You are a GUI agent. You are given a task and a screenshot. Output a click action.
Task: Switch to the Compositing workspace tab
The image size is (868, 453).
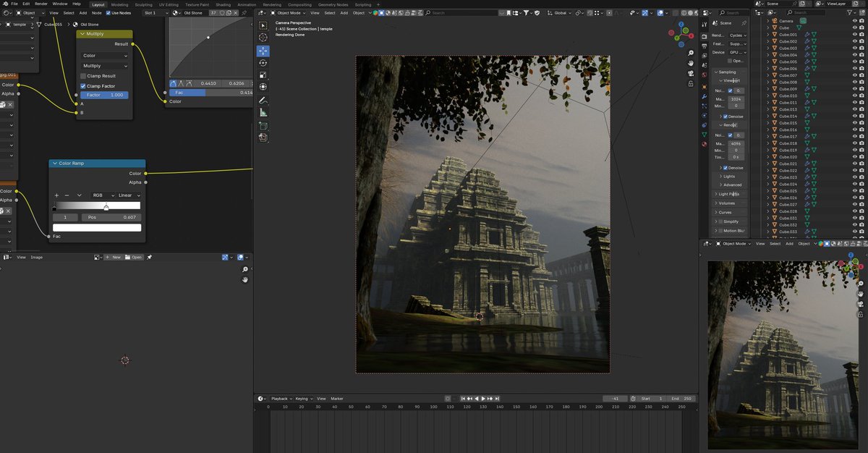(300, 4)
